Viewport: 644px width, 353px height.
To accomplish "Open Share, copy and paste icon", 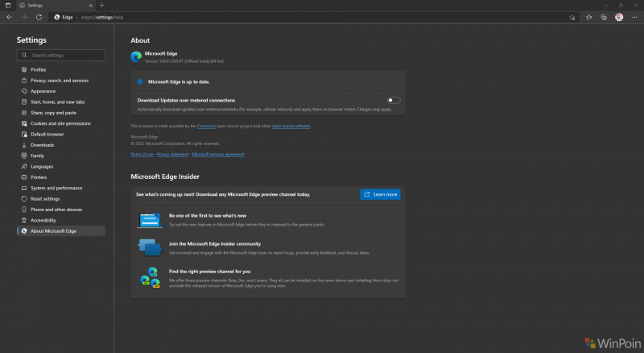I will point(24,112).
